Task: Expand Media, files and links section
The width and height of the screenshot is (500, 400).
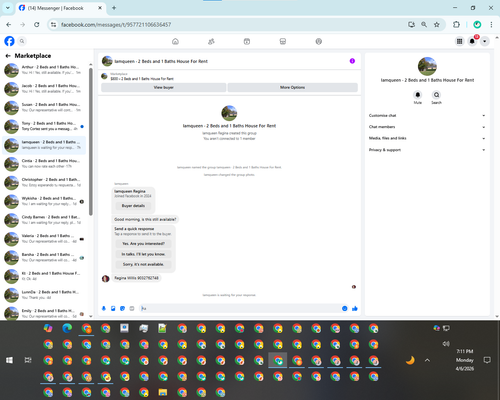Action: 427,138
